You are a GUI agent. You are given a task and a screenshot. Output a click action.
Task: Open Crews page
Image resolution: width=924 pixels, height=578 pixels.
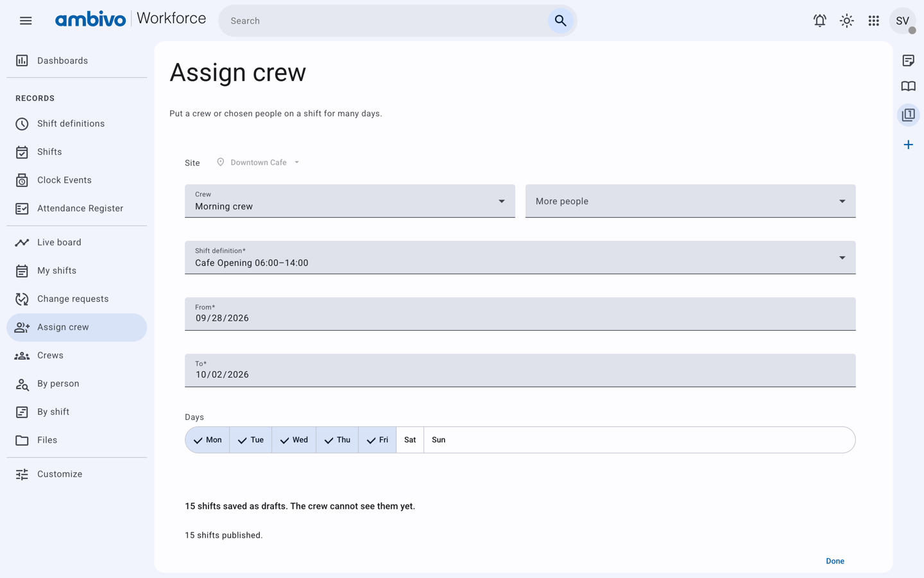point(77,355)
